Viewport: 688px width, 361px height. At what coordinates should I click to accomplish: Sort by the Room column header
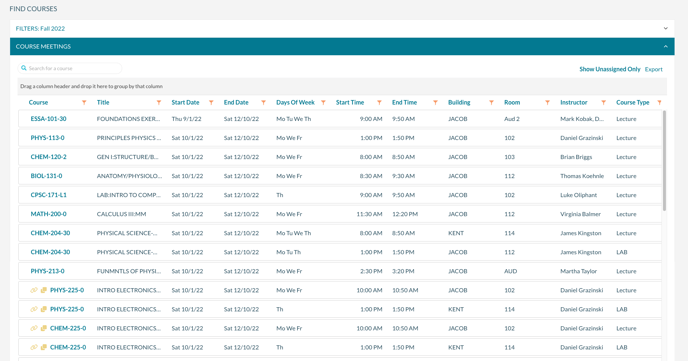512,103
